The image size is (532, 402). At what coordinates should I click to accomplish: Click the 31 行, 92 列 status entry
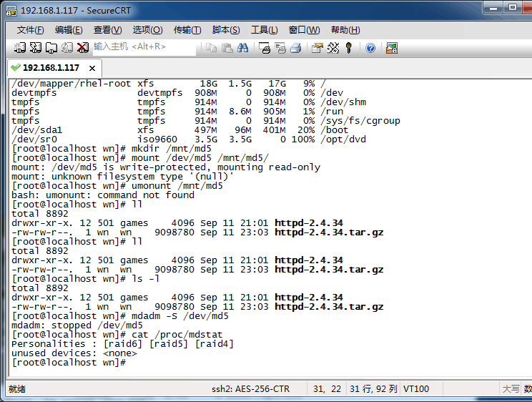(x=373, y=388)
